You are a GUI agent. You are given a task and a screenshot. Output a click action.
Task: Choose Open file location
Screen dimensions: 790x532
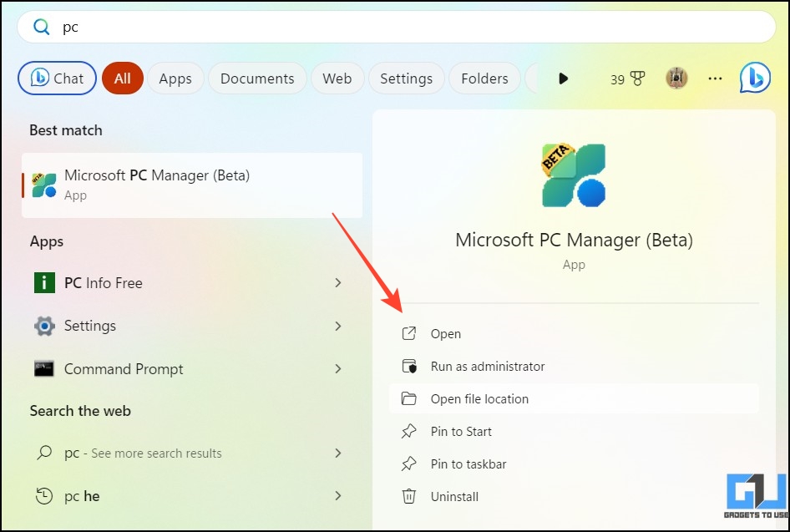pyautogui.click(x=479, y=398)
